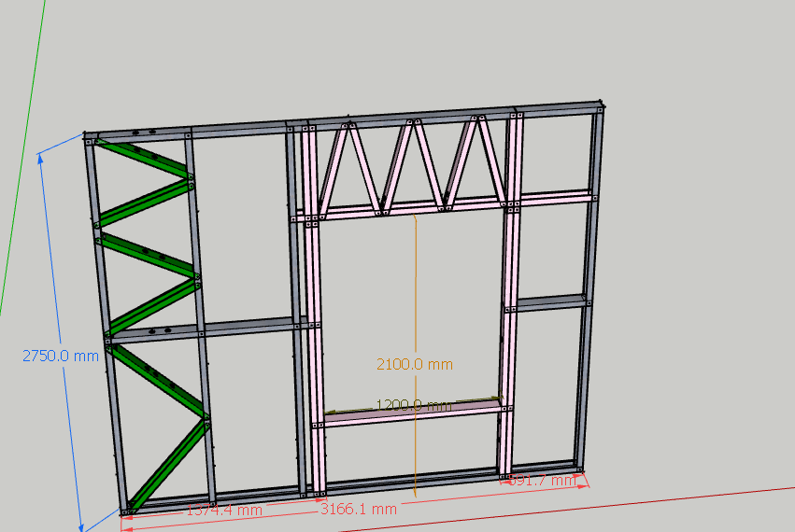The image size is (795, 532).
Task: Select the 1374.4 mm dimension label
Action: coord(224,510)
